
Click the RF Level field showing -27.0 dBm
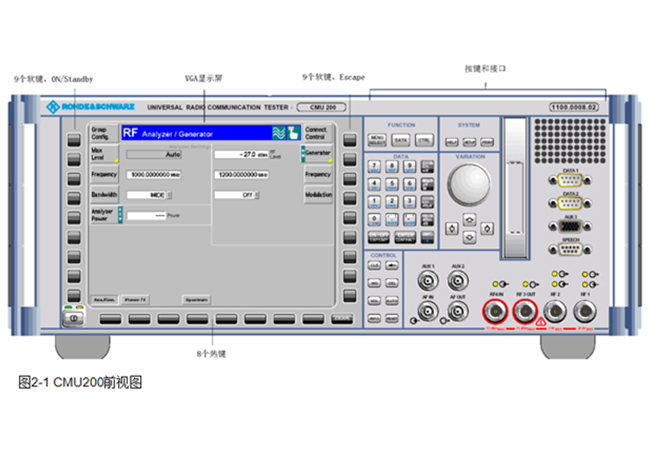coord(241,154)
